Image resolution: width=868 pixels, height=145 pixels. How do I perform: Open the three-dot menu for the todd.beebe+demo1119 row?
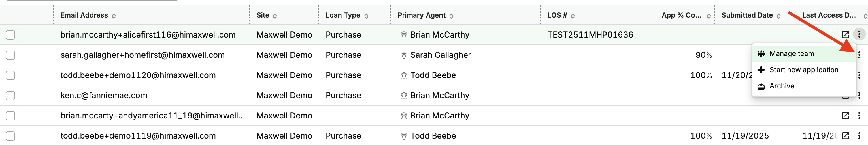859,136
